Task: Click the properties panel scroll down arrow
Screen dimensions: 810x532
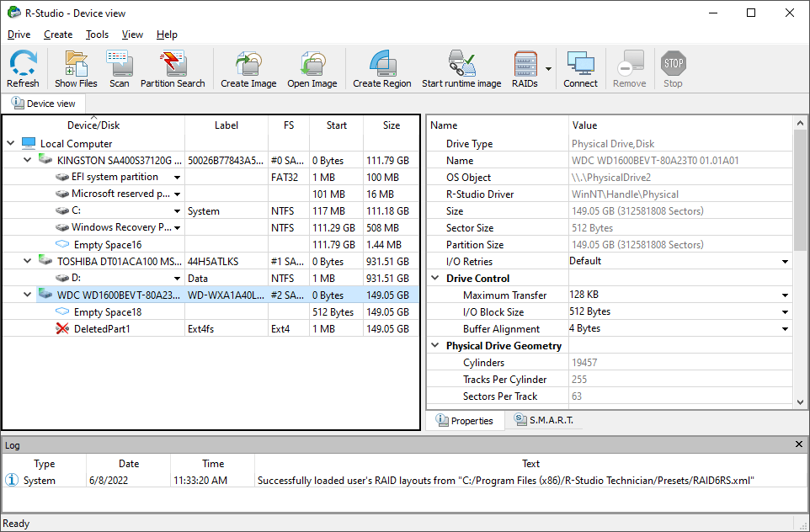Action: 800,402
